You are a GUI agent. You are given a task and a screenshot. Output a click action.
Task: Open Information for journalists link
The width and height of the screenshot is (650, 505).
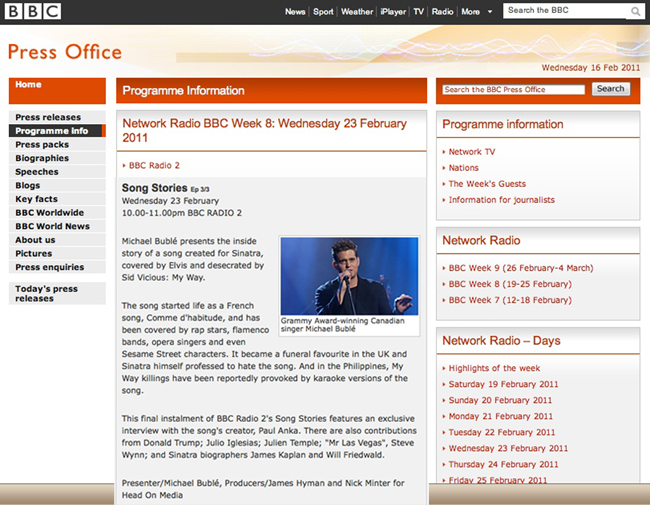pos(502,200)
